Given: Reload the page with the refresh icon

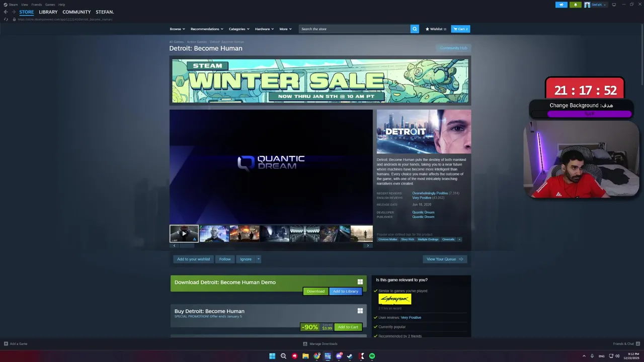Looking at the screenshot, I should point(6,19).
